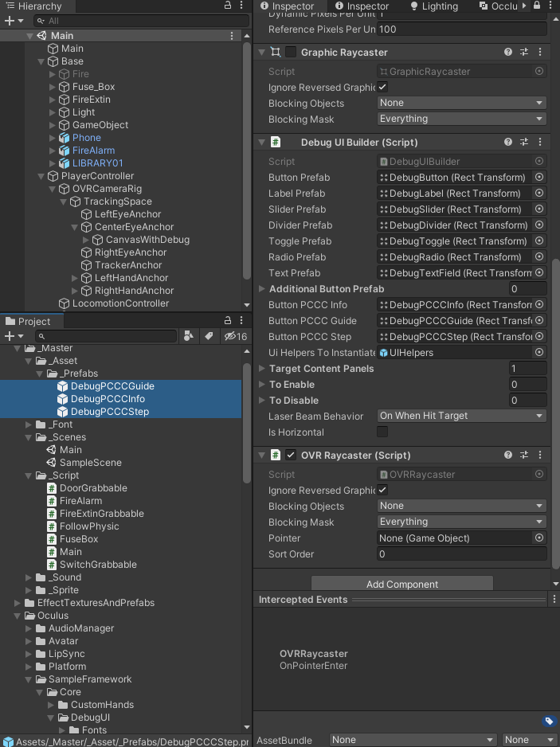Open AssetBundle name dropdown

pos(413,740)
